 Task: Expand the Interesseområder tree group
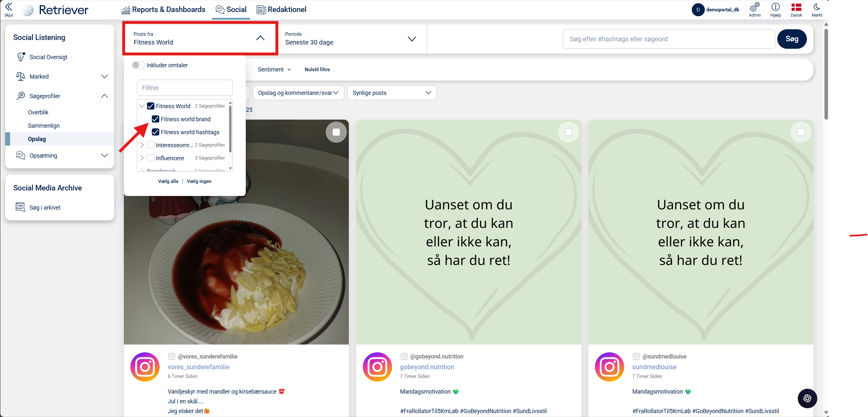(x=142, y=145)
